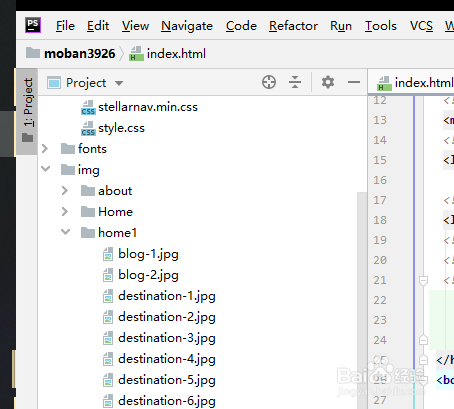
Task: Click code fold marker at line 21
Action: (423, 281)
